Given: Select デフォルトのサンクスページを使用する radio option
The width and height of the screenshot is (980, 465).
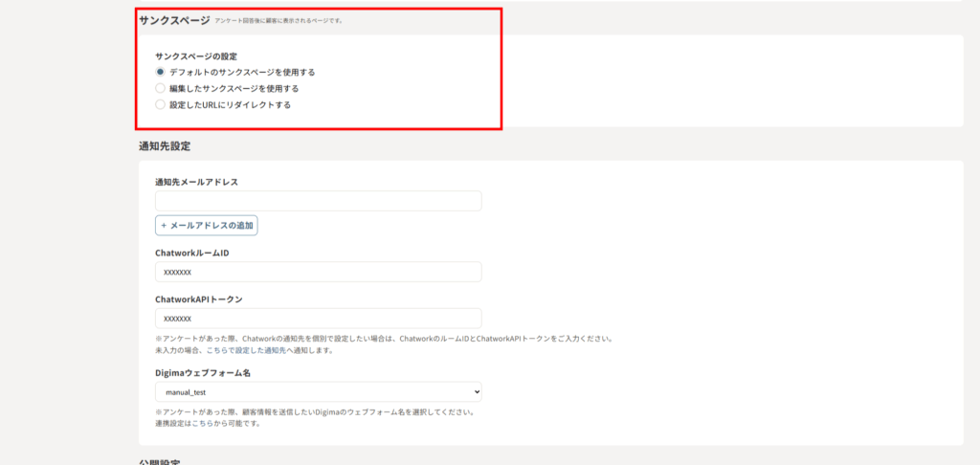Looking at the screenshot, I should coord(160,72).
